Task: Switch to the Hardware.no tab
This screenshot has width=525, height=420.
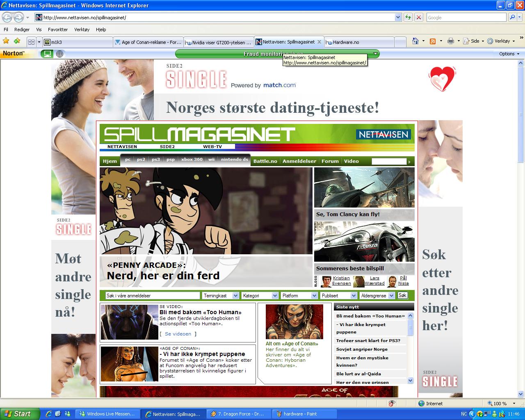Action: [x=359, y=42]
